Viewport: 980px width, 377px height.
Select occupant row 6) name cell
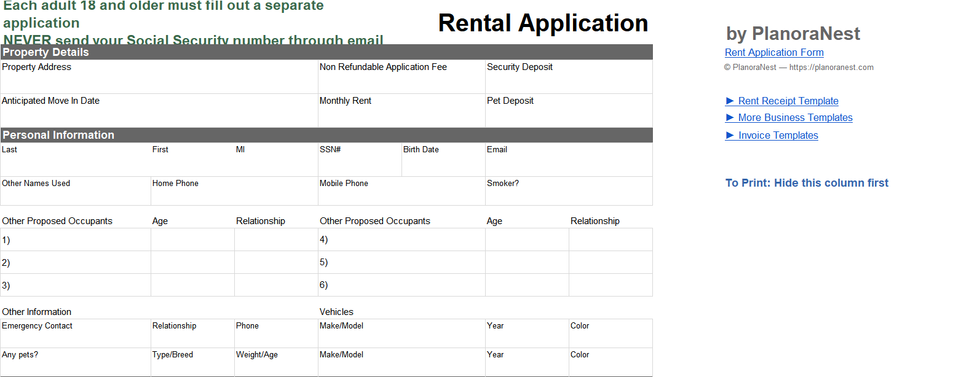coord(401,286)
